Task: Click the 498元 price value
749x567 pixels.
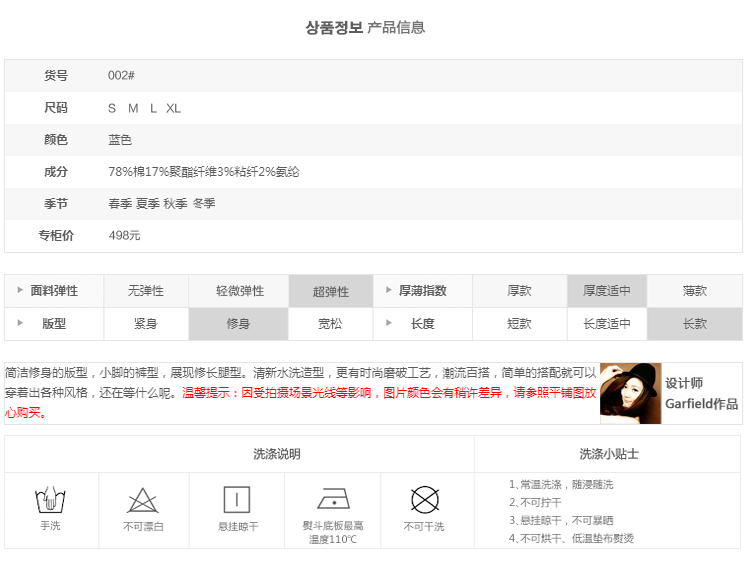Action: (x=125, y=235)
